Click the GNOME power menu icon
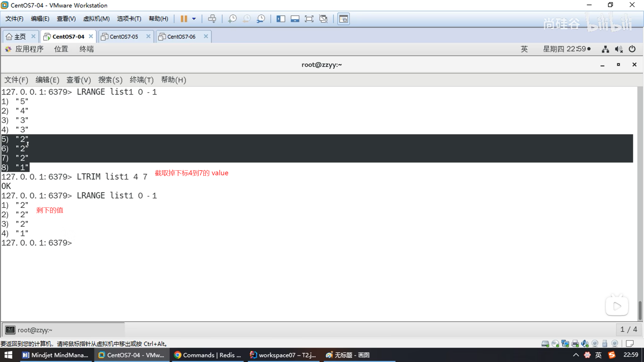Image resolution: width=644 pixels, height=362 pixels. [x=632, y=49]
